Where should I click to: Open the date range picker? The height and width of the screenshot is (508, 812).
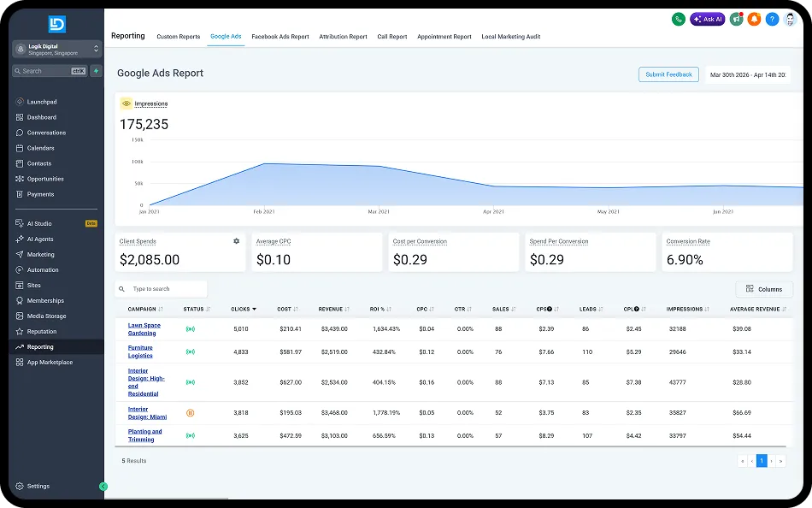[x=748, y=74]
